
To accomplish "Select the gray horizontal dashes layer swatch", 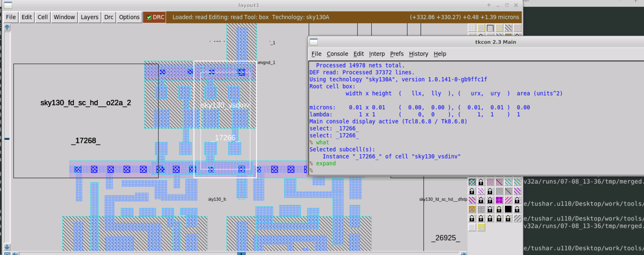I will coord(481,209).
